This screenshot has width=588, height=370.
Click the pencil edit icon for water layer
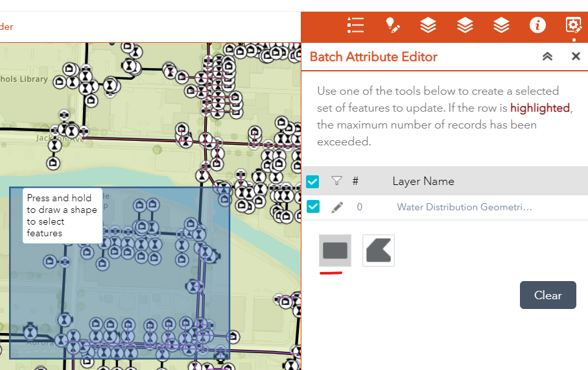[337, 207]
